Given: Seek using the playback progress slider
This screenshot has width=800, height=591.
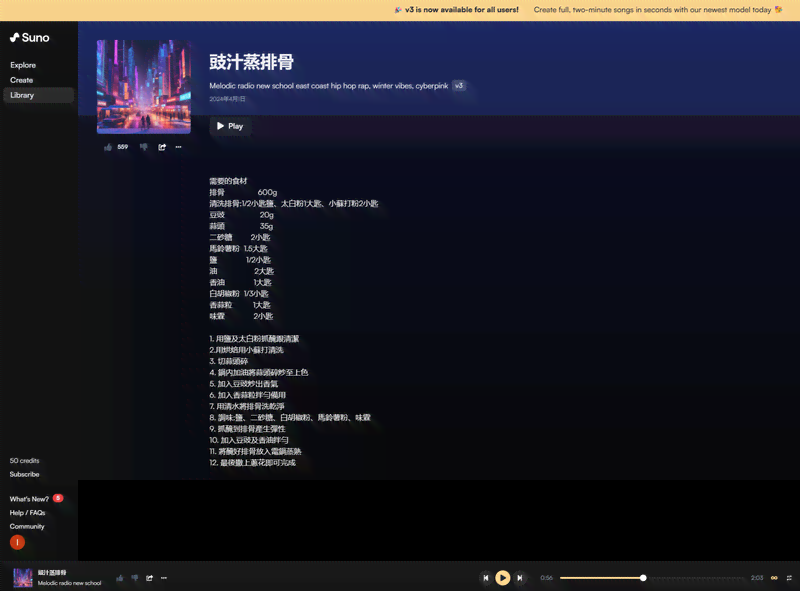Looking at the screenshot, I should [652, 578].
